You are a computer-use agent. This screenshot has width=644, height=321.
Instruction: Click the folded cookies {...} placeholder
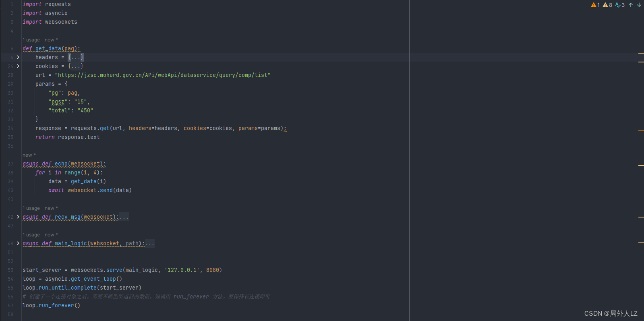click(76, 66)
